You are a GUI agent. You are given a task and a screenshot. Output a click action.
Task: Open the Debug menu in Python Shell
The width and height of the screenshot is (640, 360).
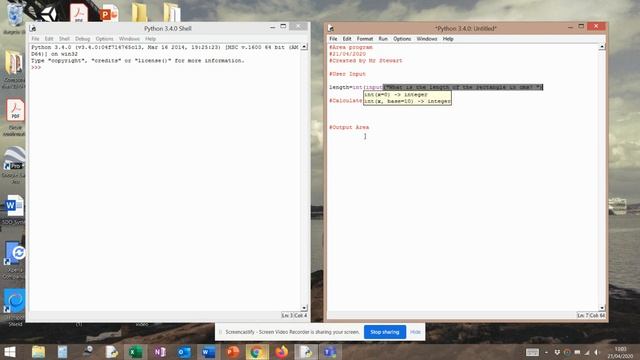[x=82, y=39]
